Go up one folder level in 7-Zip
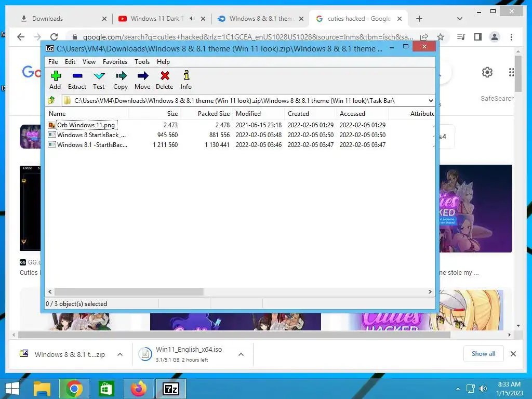 pyautogui.click(x=51, y=100)
